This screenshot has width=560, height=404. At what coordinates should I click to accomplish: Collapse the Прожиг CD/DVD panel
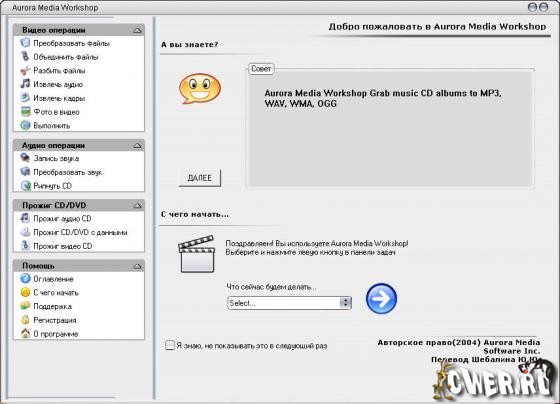[137, 205]
